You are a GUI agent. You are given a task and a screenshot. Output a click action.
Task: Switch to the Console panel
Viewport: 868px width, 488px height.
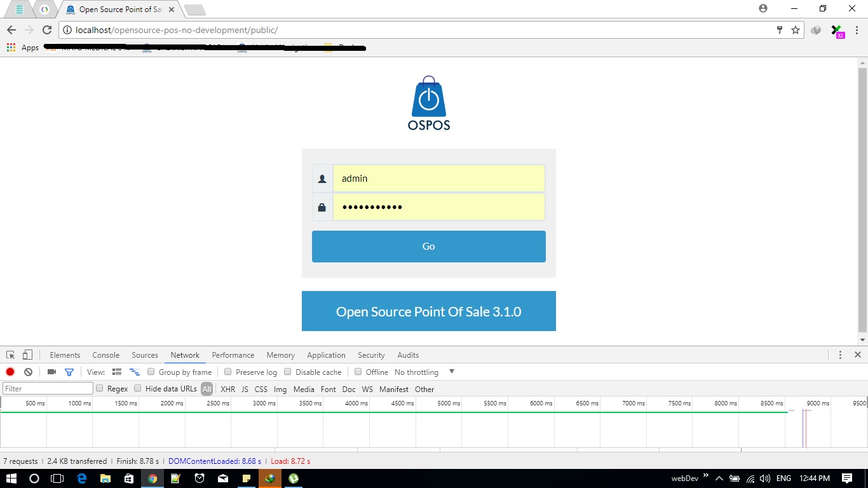click(105, 355)
